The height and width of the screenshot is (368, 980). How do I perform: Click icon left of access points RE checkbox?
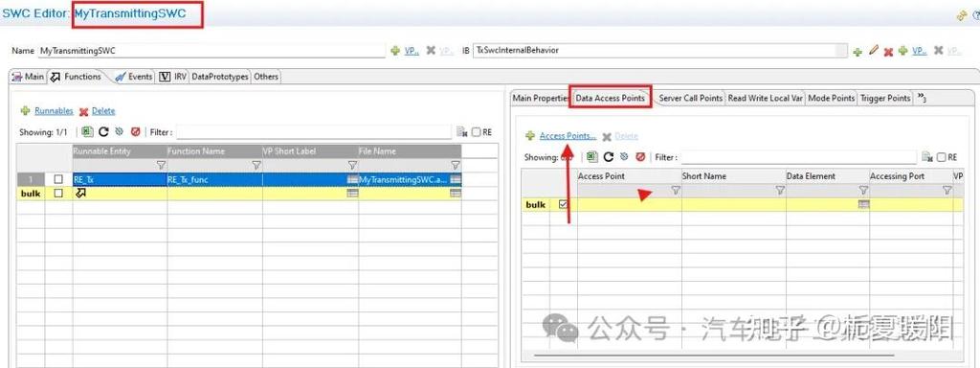pos(927,157)
